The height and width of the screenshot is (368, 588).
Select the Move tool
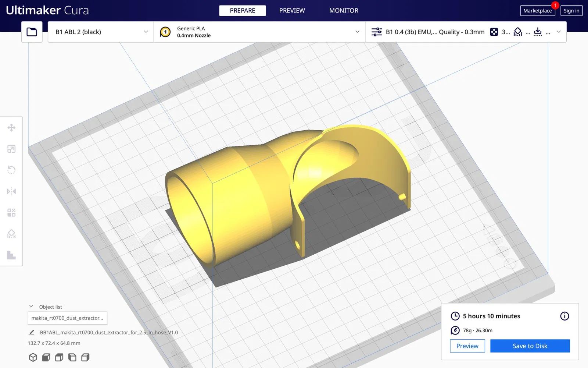(x=11, y=128)
